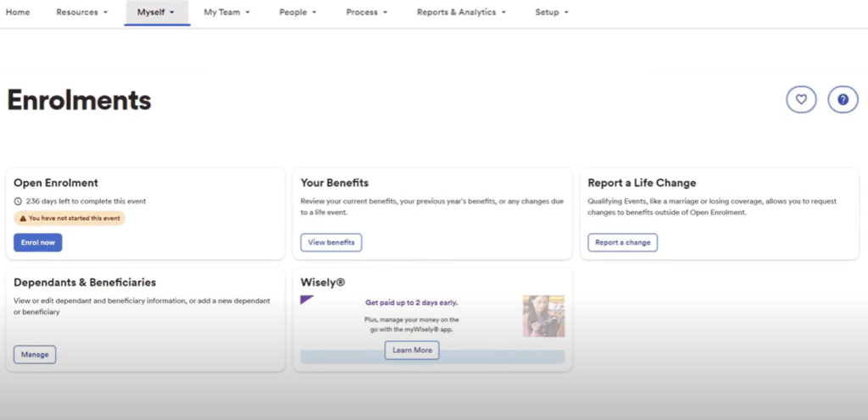Click the purple Wisely logo mark

coord(307,300)
